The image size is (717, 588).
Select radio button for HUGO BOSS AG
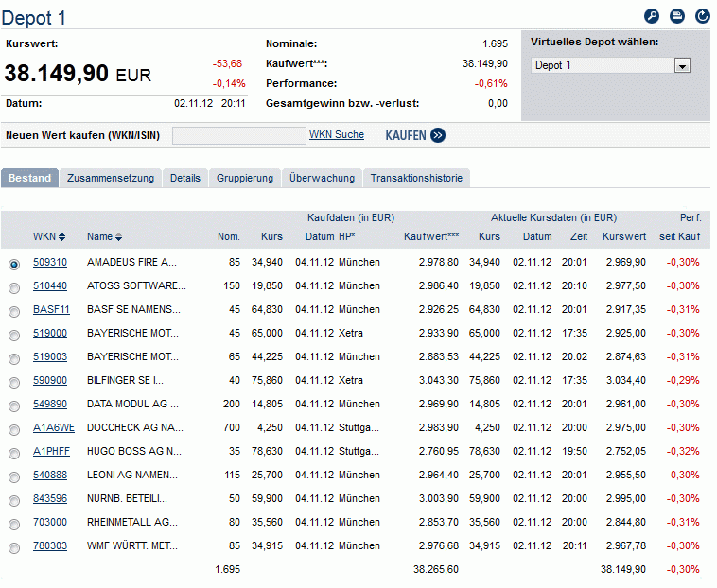coord(14,453)
